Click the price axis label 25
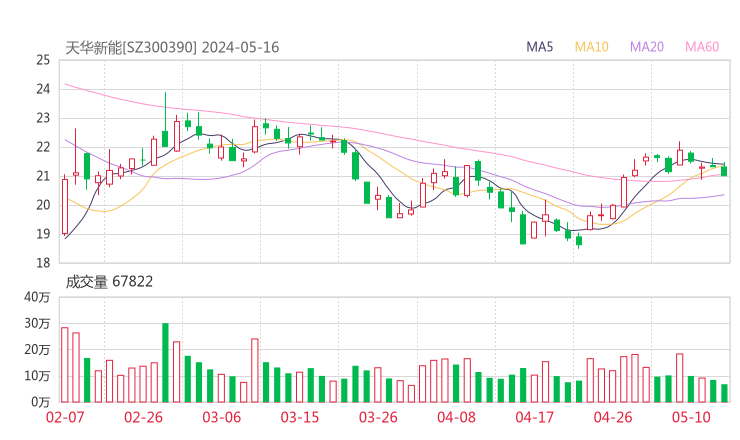This screenshot has height=440, width=740. click(x=43, y=60)
